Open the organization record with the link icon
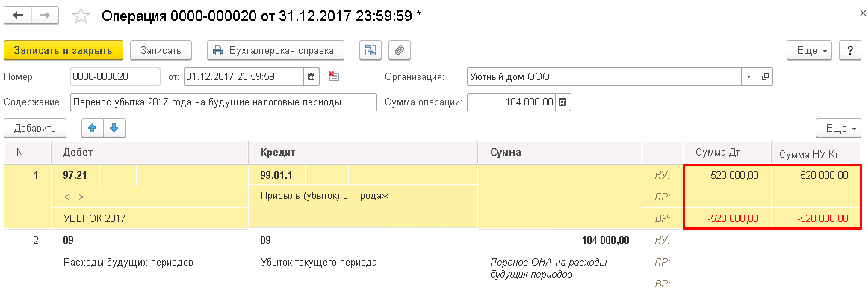Viewport: 868px width, 291px height. (x=765, y=76)
